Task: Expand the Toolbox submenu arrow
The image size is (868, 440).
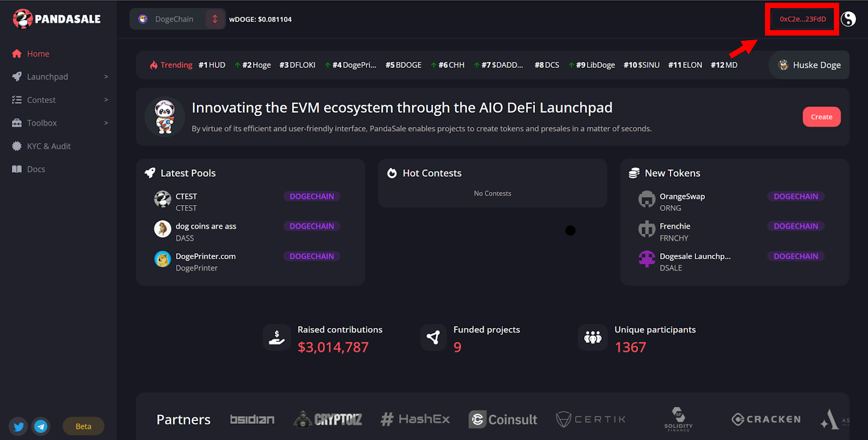Action: (x=106, y=123)
